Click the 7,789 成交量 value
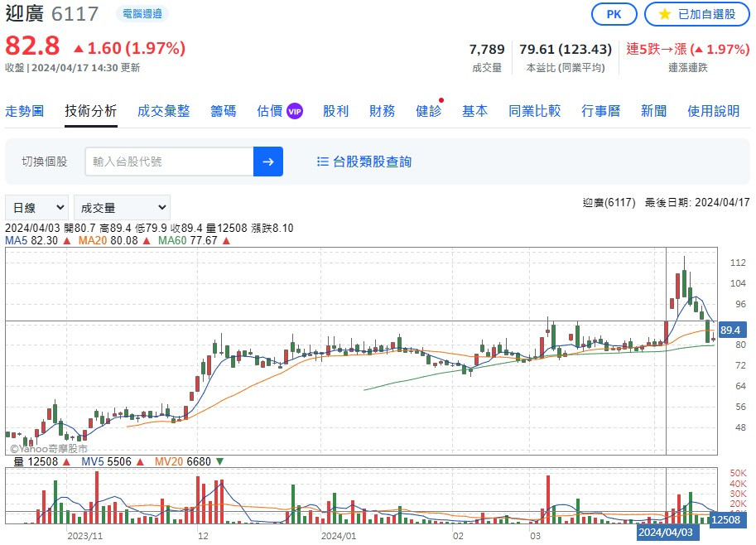The image size is (756, 545). [x=487, y=49]
